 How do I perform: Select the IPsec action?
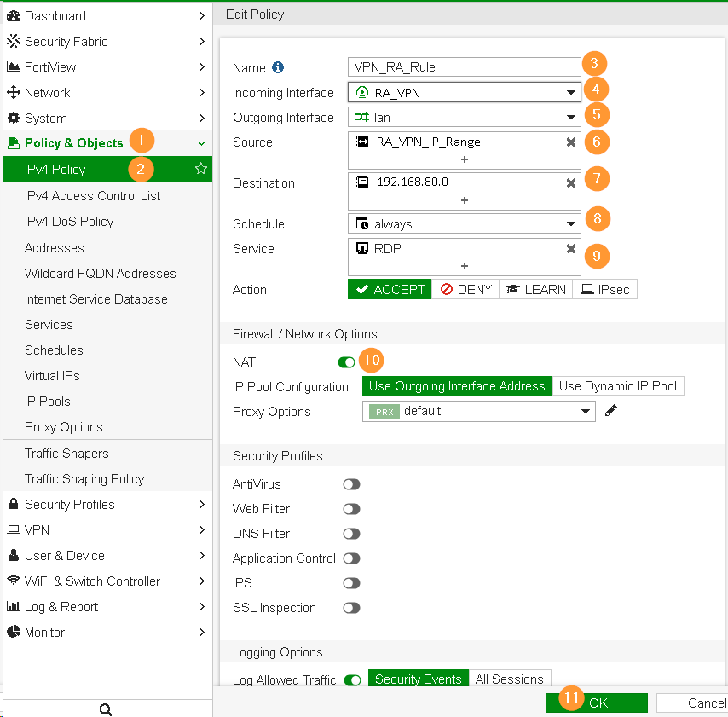604,289
